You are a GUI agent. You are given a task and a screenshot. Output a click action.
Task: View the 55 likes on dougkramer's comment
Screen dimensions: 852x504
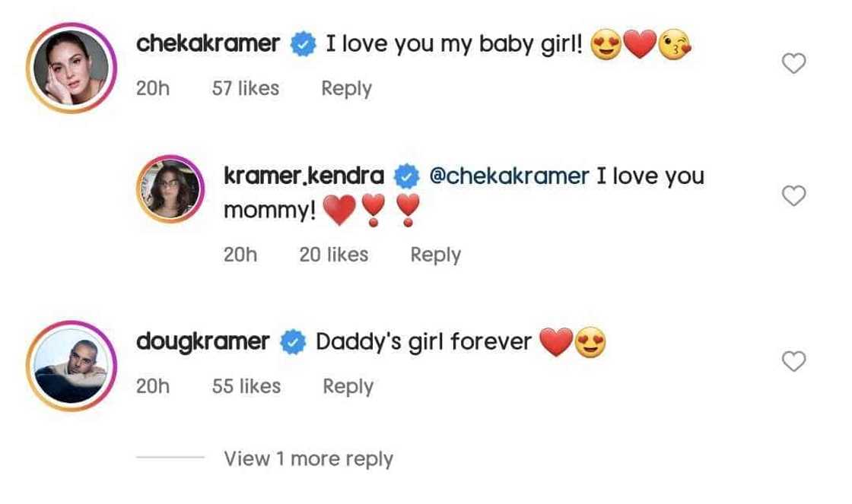[246, 386]
